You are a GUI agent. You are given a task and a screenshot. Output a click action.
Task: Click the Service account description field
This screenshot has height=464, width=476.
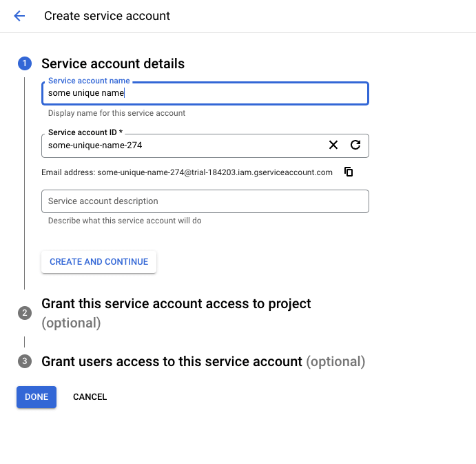click(x=205, y=201)
